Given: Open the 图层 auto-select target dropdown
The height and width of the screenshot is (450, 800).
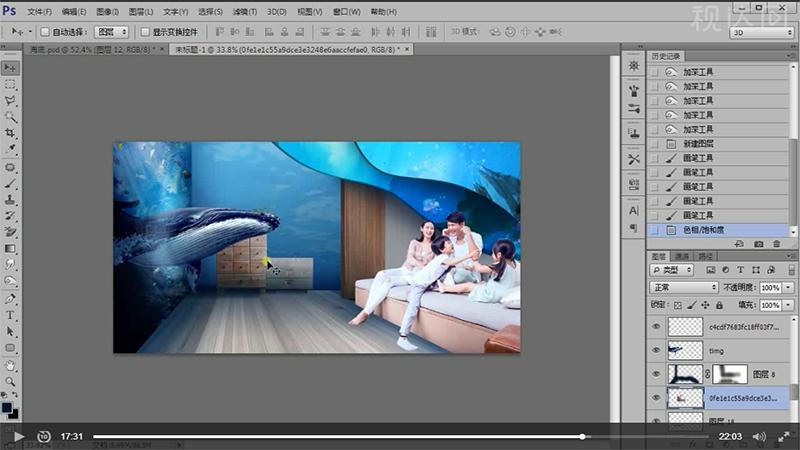Looking at the screenshot, I should pos(111,32).
